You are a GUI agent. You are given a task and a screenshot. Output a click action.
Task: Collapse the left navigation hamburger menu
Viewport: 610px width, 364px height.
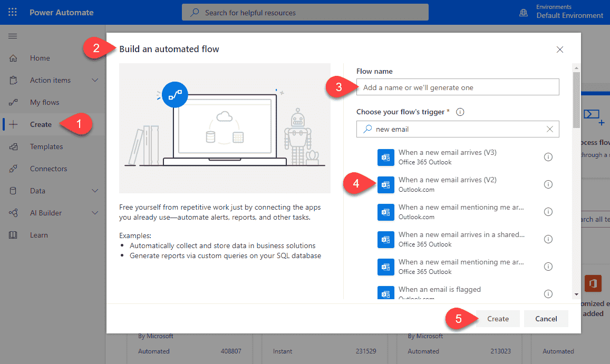[x=13, y=36]
